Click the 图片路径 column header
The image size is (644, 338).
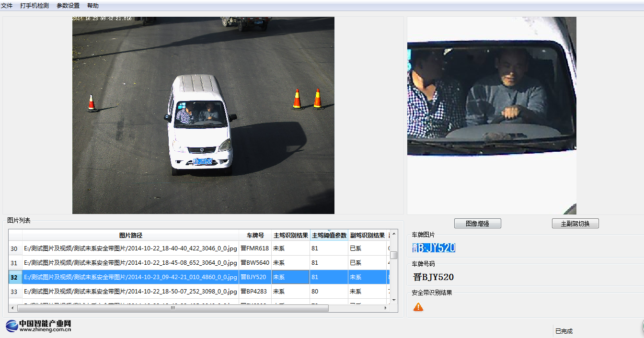131,235
